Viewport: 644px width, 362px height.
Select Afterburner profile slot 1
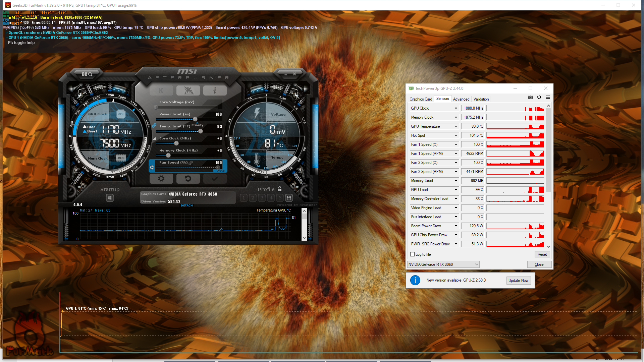coord(244,198)
